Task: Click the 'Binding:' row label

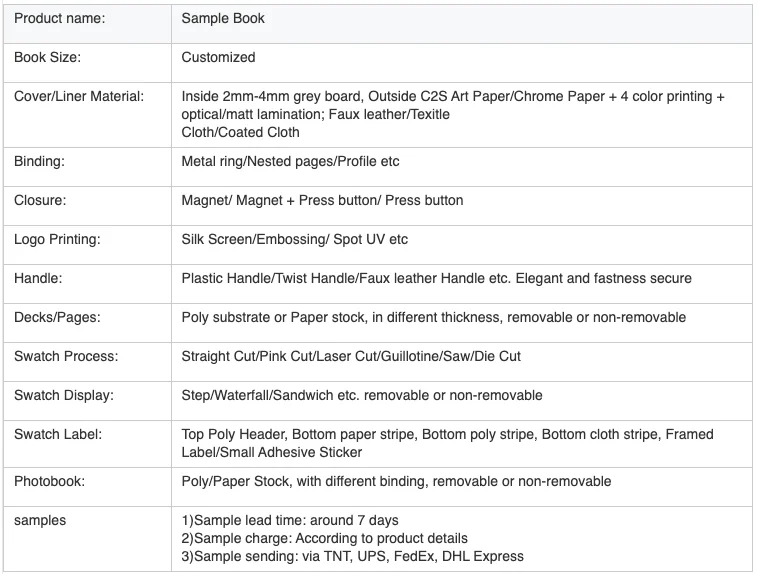Action: (x=40, y=161)
